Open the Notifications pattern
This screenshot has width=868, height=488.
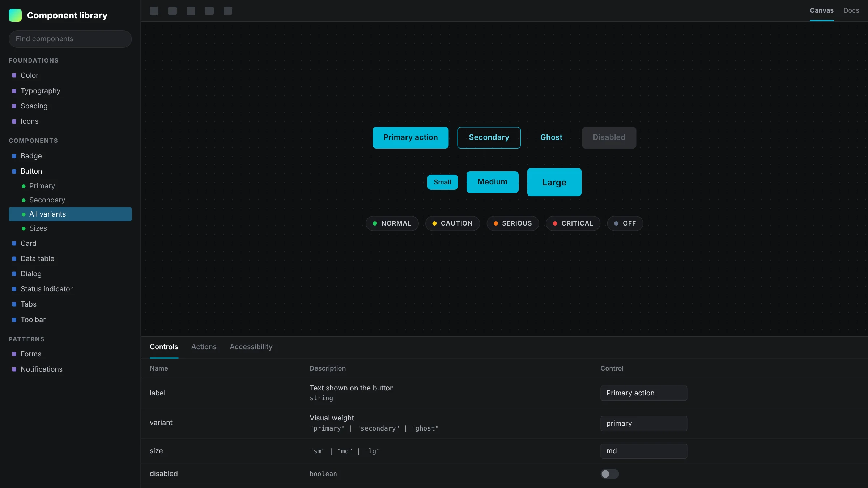pos(70,369)
